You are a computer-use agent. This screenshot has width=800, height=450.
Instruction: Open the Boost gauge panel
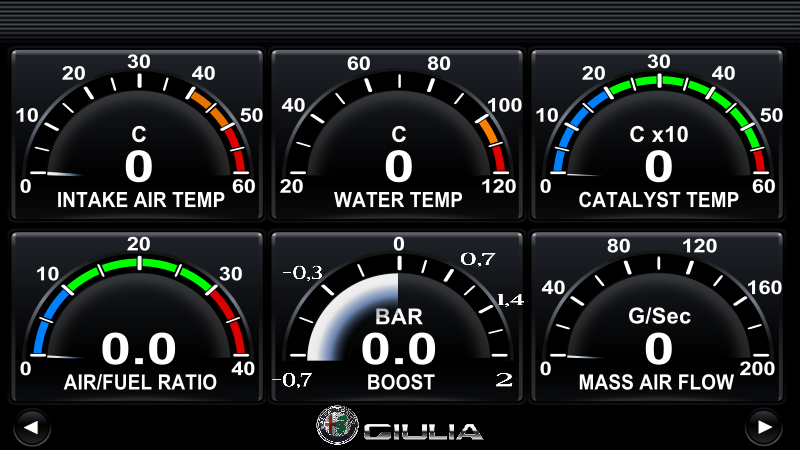point(397,317)
